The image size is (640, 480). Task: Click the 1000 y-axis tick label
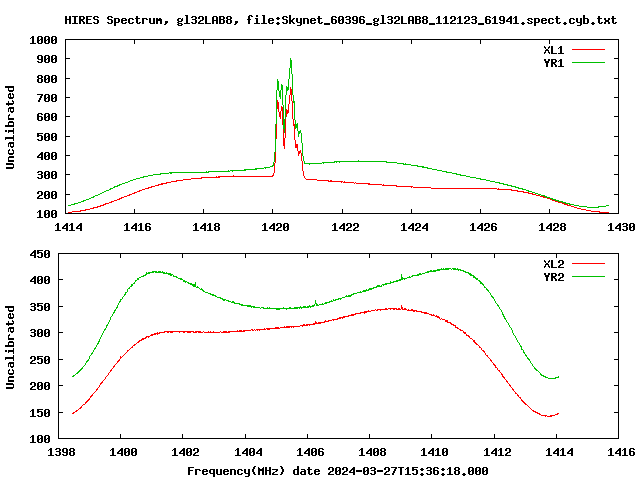[43, 40]
